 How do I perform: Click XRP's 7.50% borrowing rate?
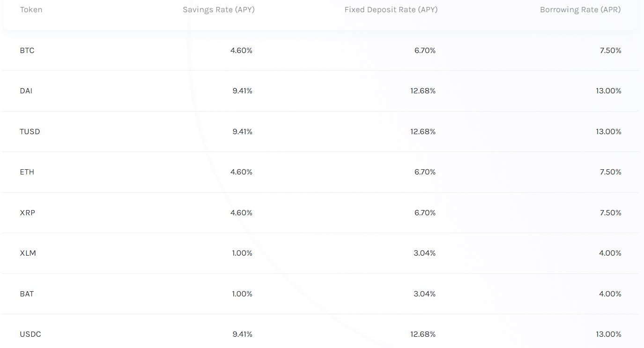(611, 213)
